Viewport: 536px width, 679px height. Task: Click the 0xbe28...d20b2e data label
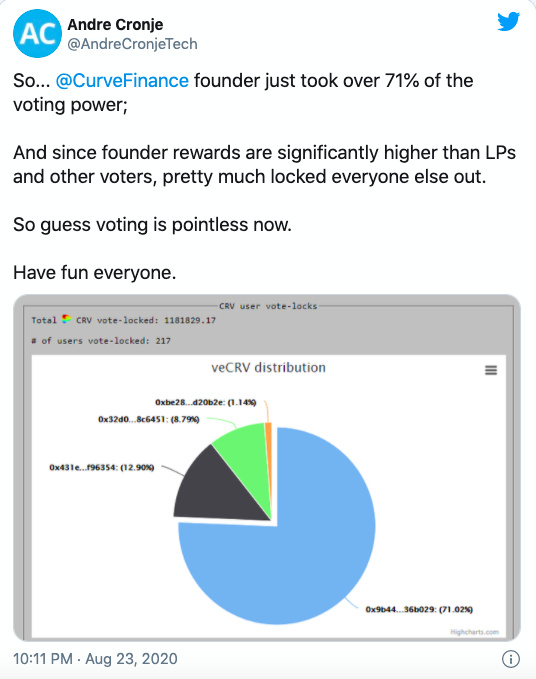[x=206, y=402]
